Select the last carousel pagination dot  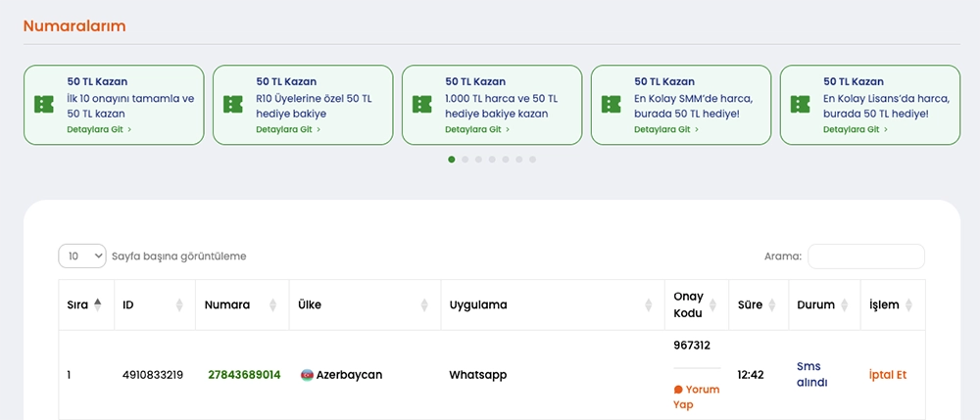(532, 159)
